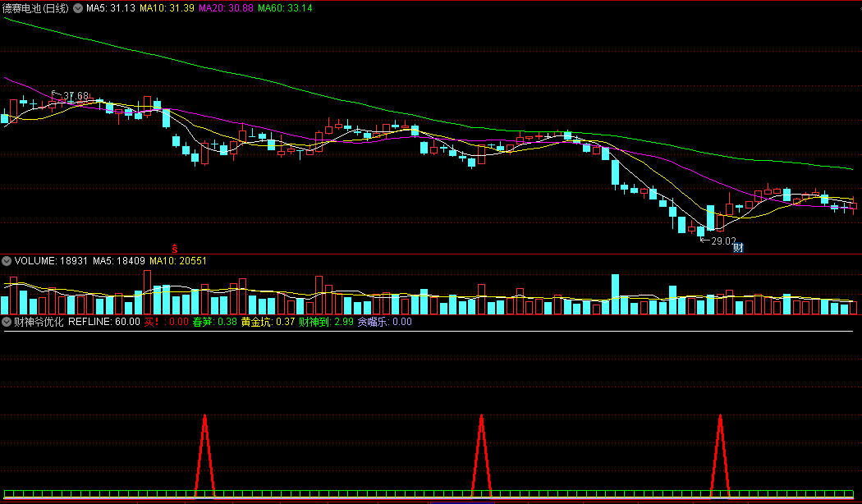Select the MA10: 31.39 label
The width and height of the screenshot is (862, 504).
click(x=167, y=8)
